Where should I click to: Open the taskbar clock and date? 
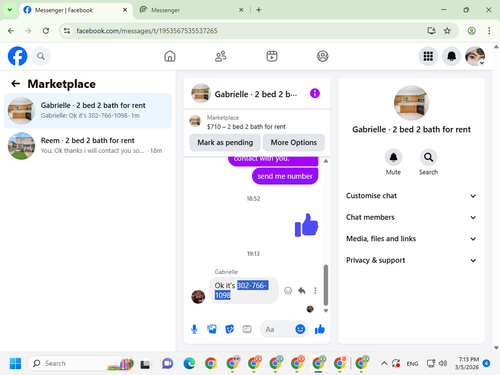468,363
